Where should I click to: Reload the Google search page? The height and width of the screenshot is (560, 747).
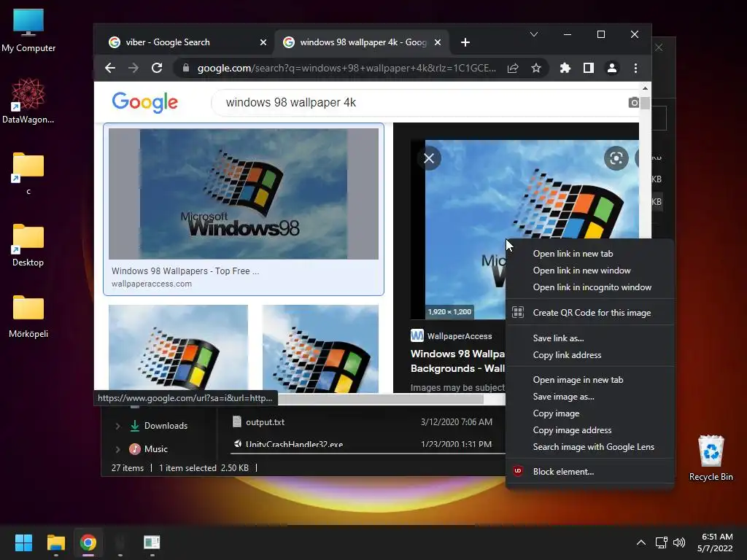[157, 68]
